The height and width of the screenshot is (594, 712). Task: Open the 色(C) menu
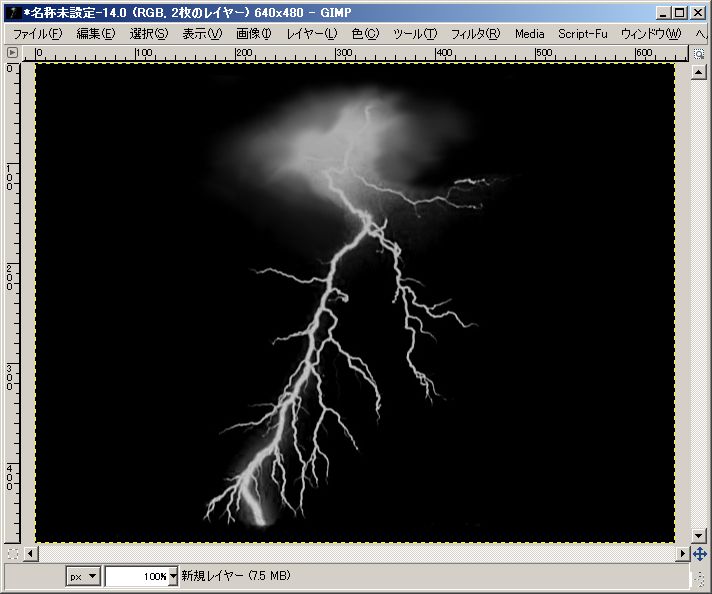click(x=366, y=34)
